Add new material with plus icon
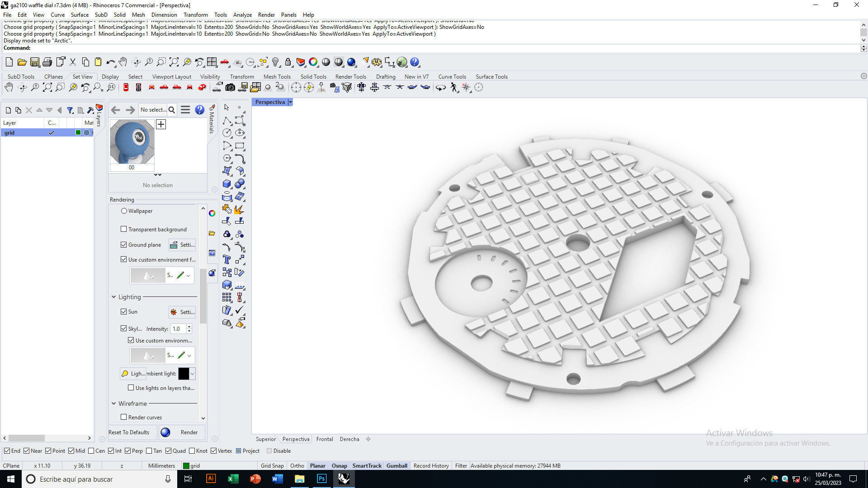Screen dimensions: 868x488 pos(161,124)
